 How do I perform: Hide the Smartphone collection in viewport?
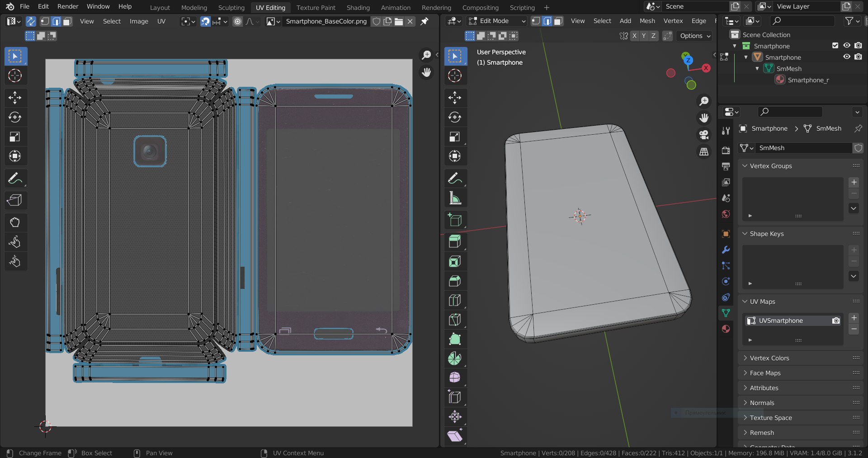(x=847, y=46)
